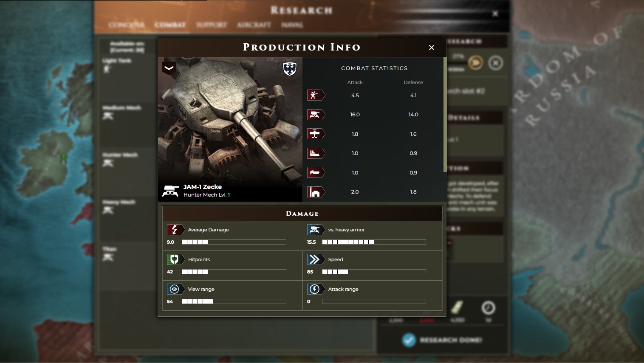Click the RESEARCH DONE button

(442, 340)
